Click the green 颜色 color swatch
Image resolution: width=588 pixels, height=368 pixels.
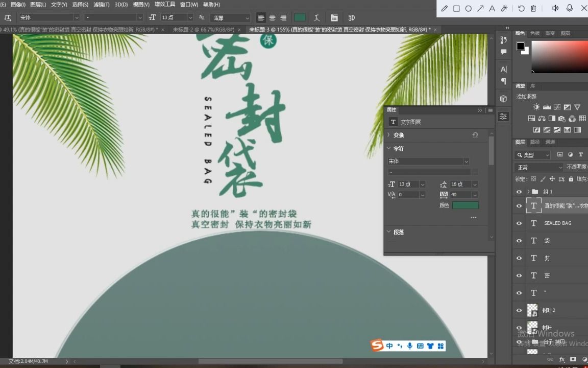pyautogui.click(x=465, y=205)
